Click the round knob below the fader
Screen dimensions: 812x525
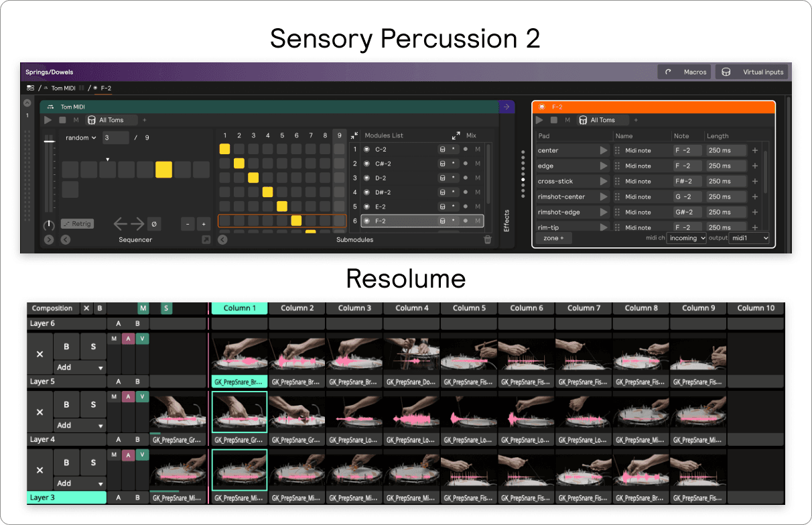coord(49,225)
